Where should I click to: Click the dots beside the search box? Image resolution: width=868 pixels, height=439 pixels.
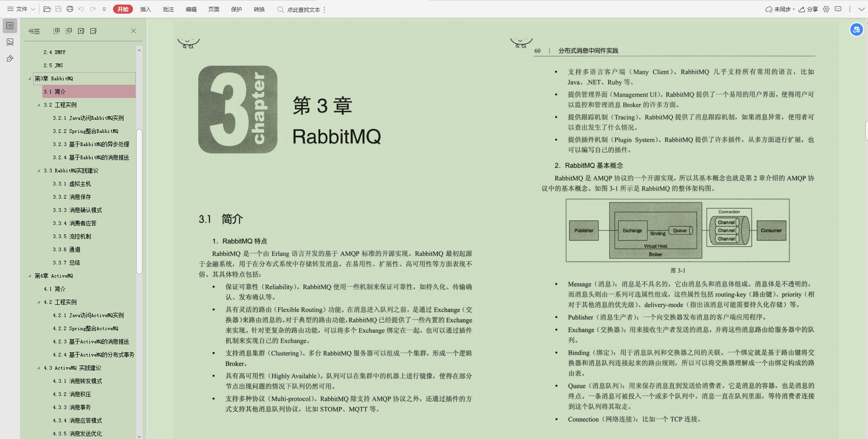324,10
